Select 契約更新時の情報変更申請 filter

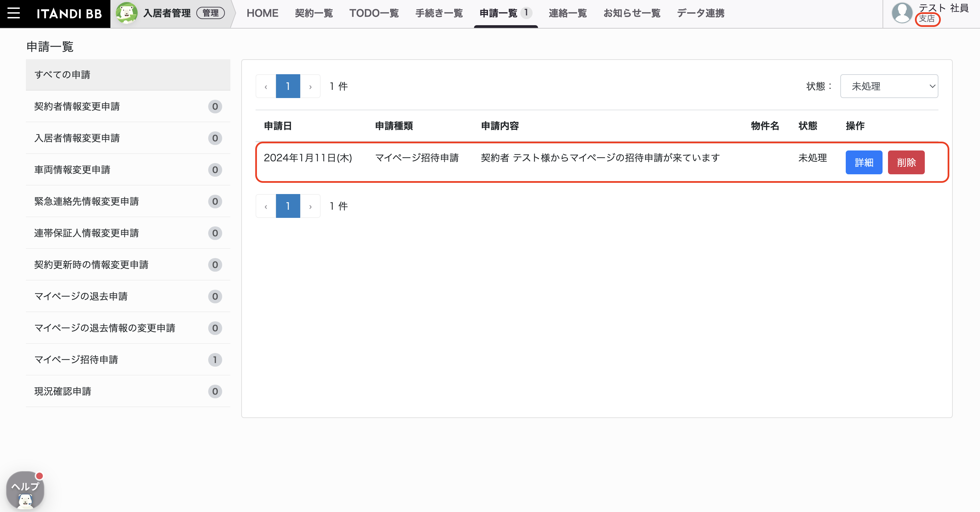[128, 265]
